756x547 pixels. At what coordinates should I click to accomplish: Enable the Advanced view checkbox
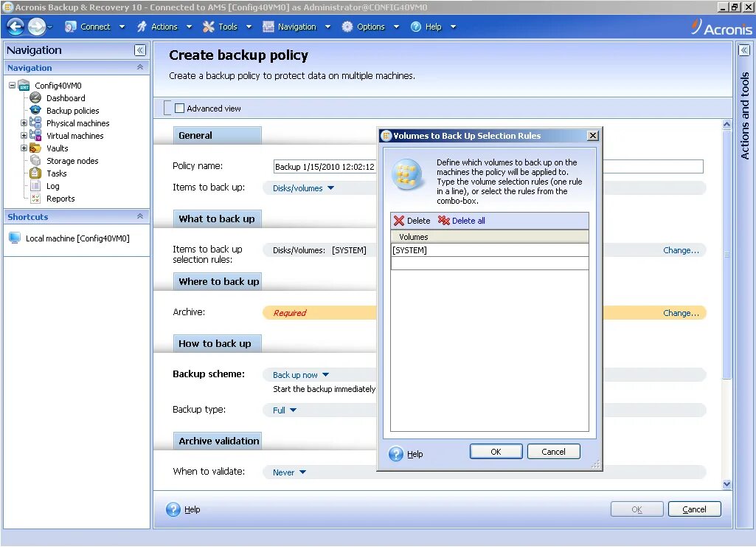pos(179,109)
